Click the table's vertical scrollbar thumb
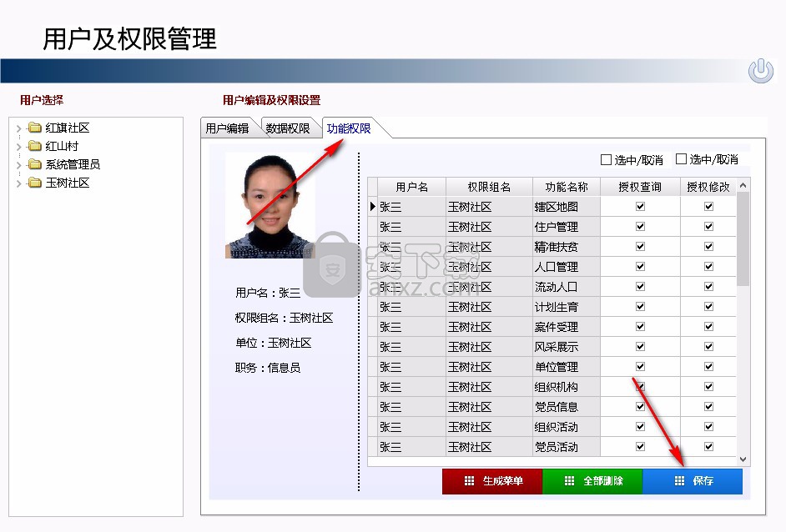This screenshot has height=532, width=786. 743,239
